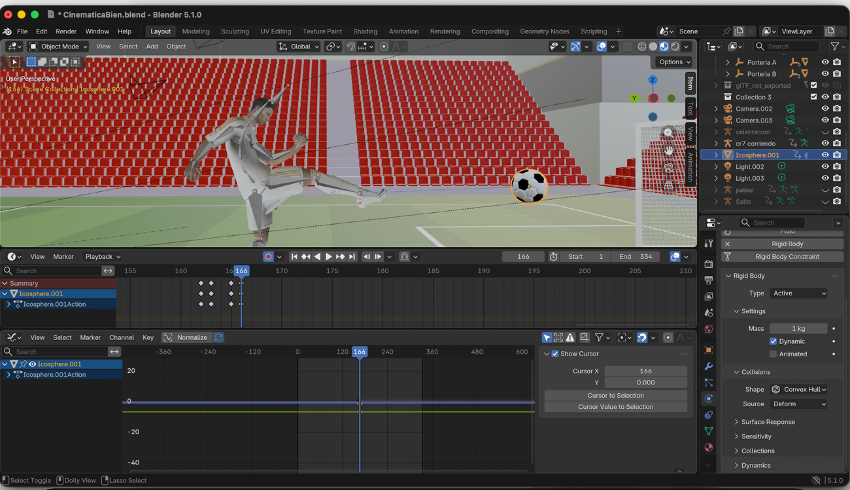Image resolution: width=850 pixels, height=490 pixels.
Task: Click the green Y axis gizmo
Action: 634,99
